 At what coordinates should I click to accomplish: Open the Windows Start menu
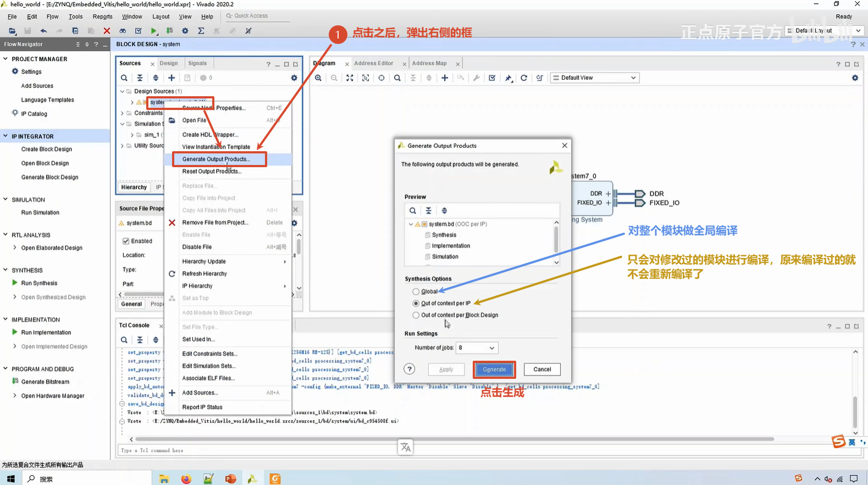[11, 479]
